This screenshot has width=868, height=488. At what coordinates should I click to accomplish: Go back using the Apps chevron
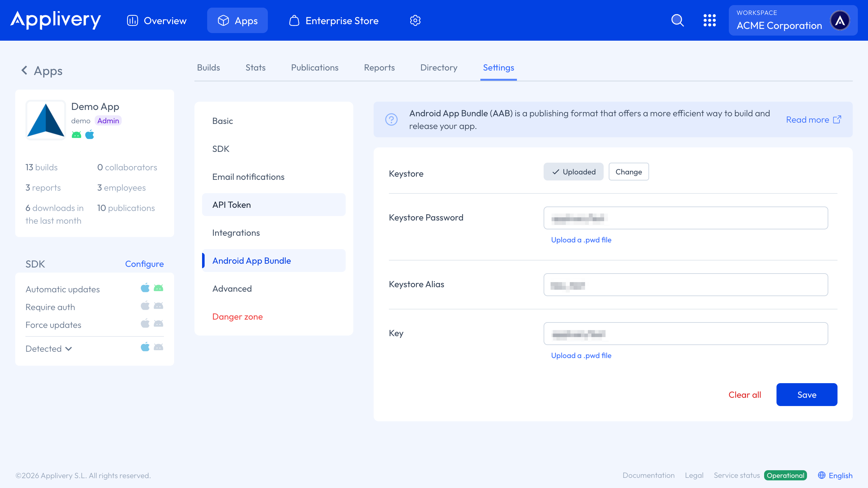24,71
